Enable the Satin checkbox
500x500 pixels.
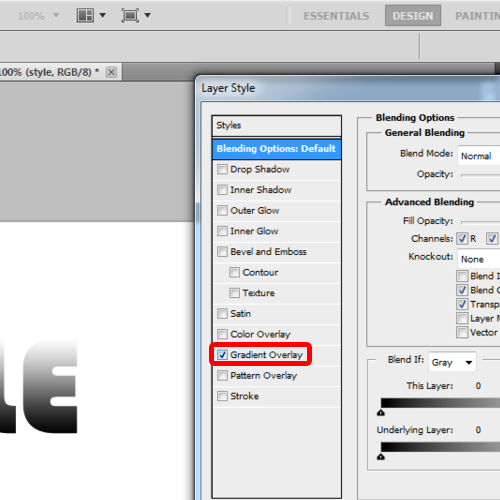click(x=222, y=314)
